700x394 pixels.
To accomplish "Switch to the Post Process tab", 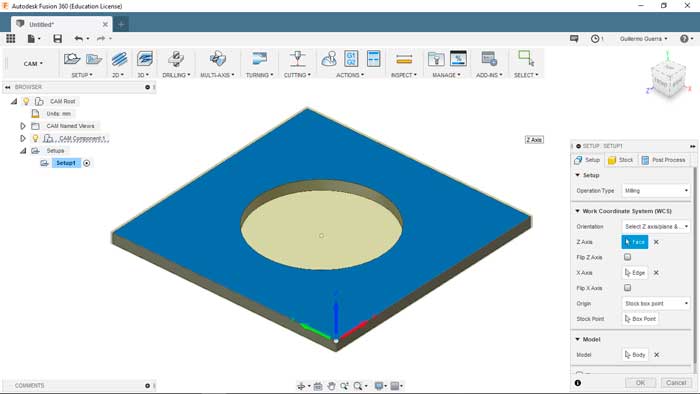I will point(663,160).
